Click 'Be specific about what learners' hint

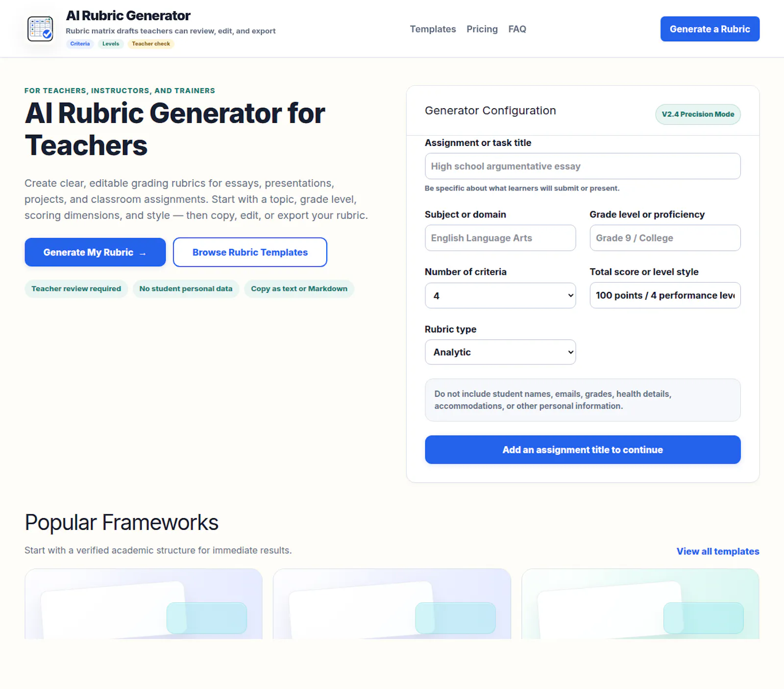coord(522,188)
